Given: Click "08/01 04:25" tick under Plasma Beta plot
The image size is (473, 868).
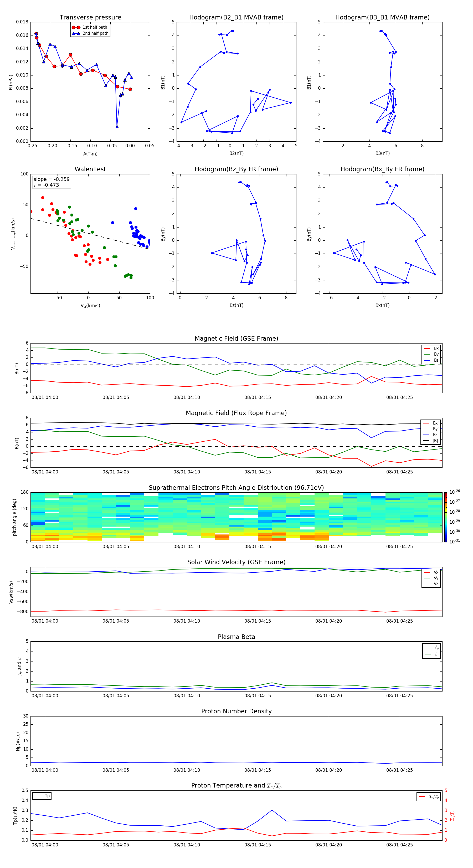Looking at the screenshot, I should pos(399,695).
